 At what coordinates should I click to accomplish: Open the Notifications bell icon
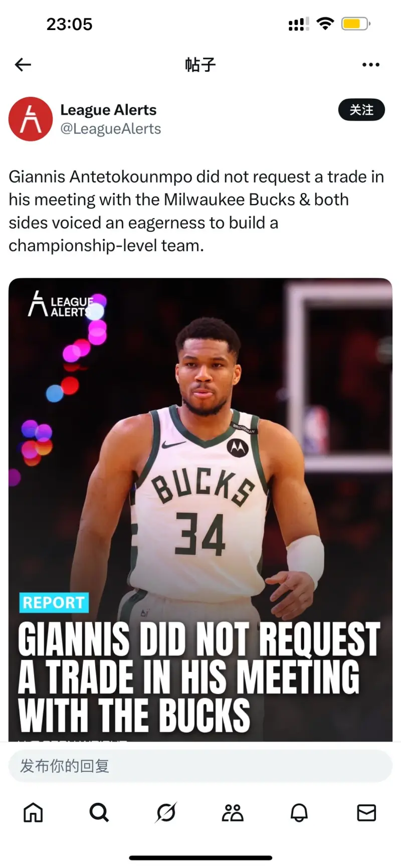pos(299,813)
